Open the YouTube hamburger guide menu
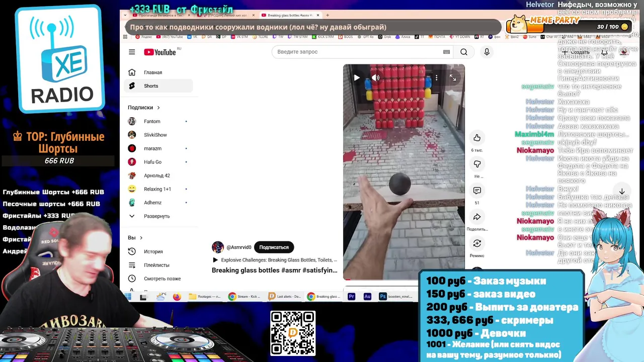644x362 pixels. point(132,52)
